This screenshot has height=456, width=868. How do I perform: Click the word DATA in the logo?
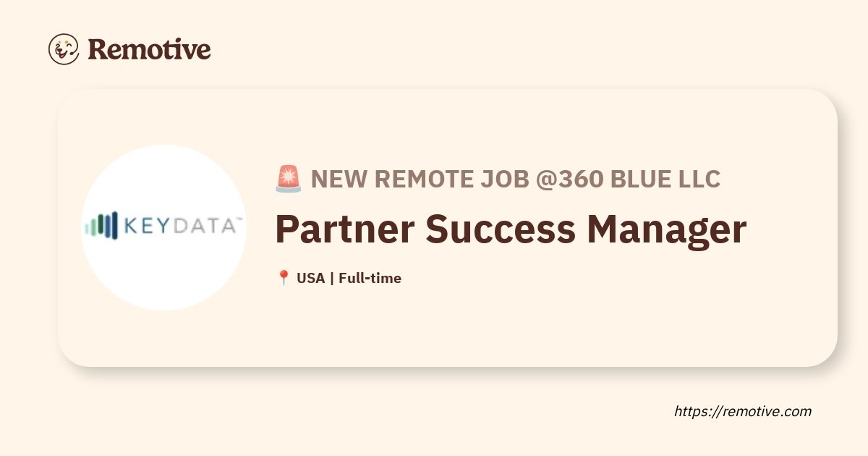(202, 227)
